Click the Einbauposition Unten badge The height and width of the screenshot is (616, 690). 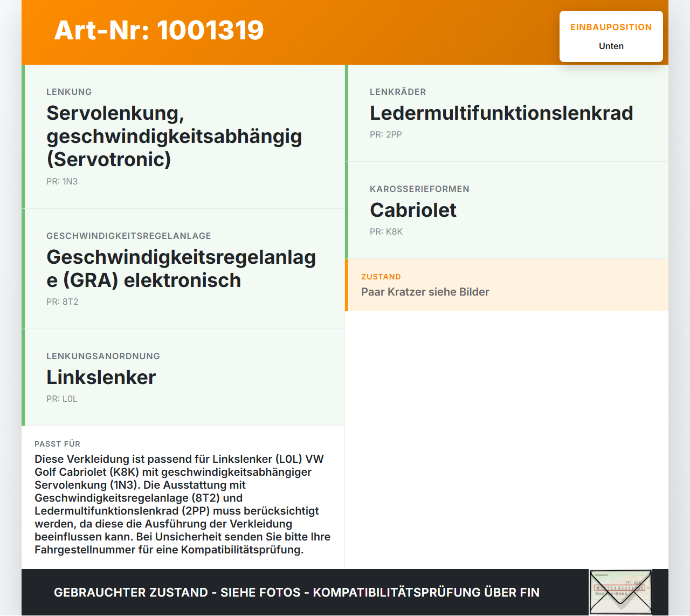pyautogui.click(x=611, y=36)
